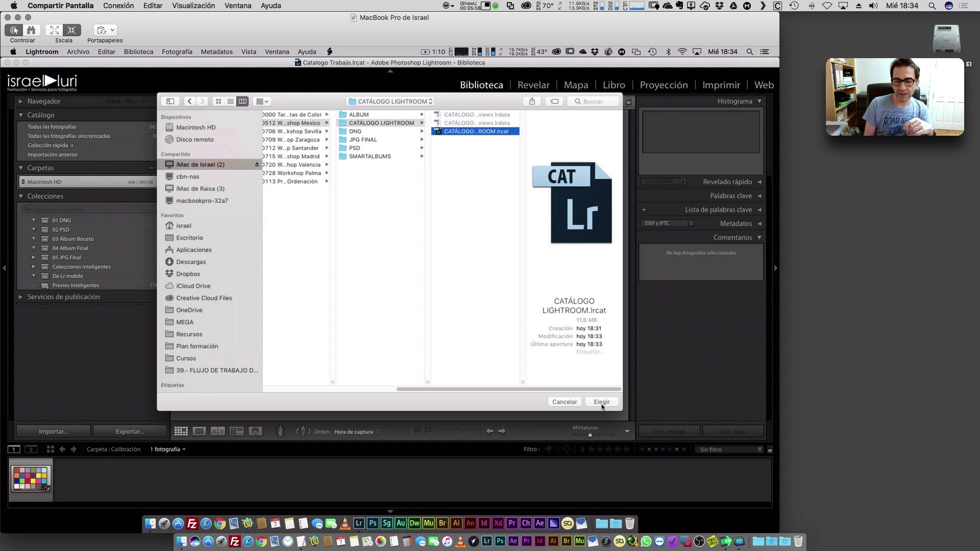The height and width of the screenshot is (551, 980).
Task: Open the EXIF y IPTC metadata dropdown
Action: click(x=667, y=223)
